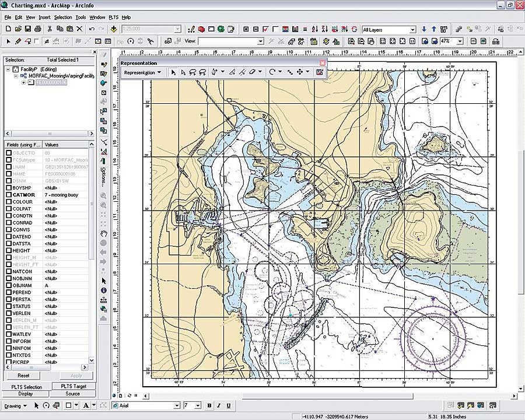Viewport: 525px width, 420px height.
Task: Open the Representation dropdown menu
Action: tap(143, 72)
